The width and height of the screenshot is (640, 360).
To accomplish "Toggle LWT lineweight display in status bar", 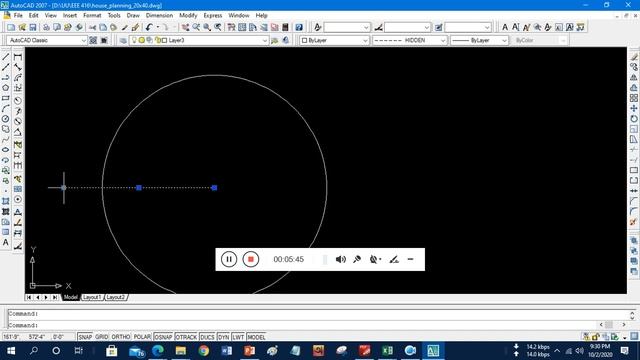I will 238,337.
